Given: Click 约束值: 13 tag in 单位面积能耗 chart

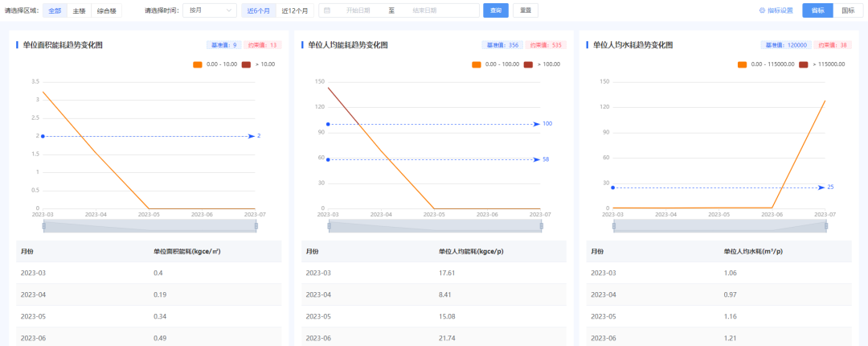Looking at the screenshot, I should pos(263,46).
